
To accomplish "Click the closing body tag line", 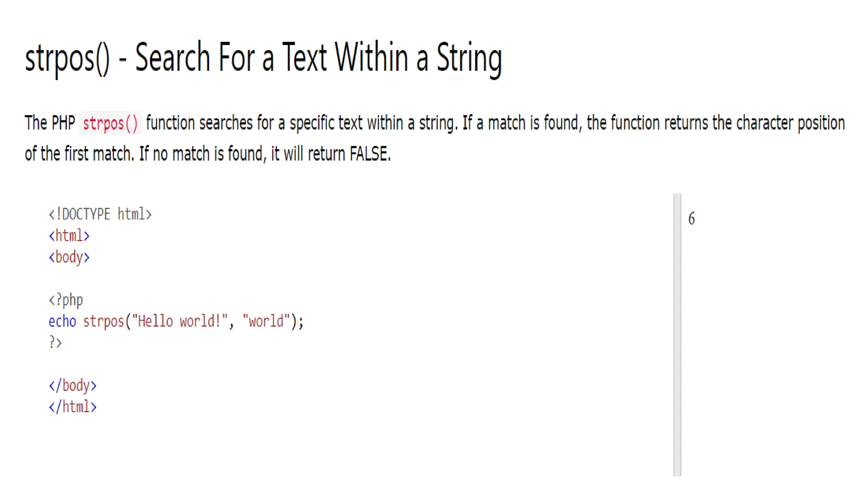I will point(72,385).
